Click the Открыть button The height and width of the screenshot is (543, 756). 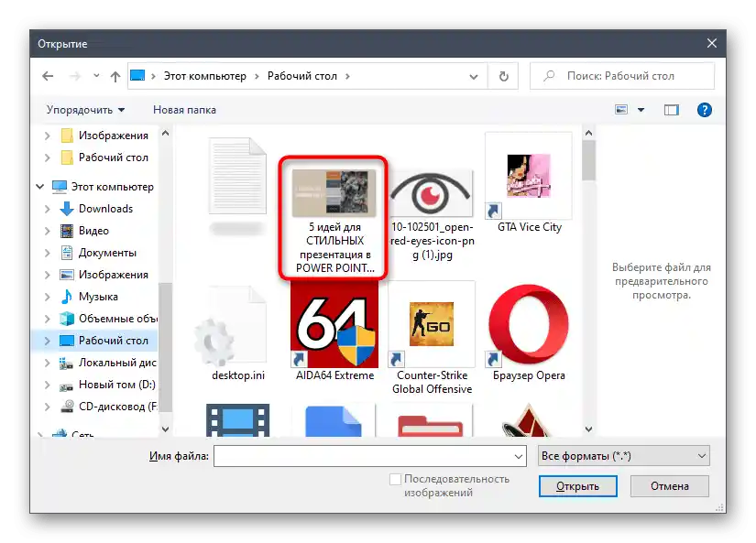point(577,486)
